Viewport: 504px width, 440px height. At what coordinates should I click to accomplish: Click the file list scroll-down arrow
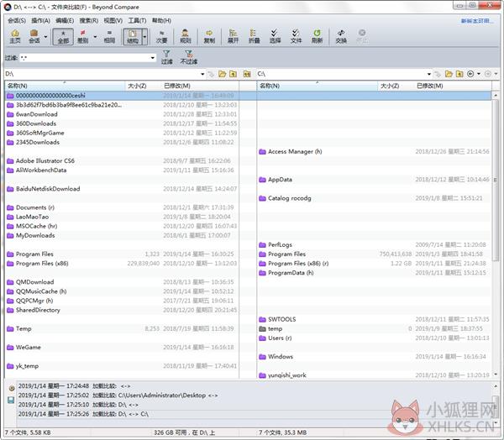click(495, 375)
